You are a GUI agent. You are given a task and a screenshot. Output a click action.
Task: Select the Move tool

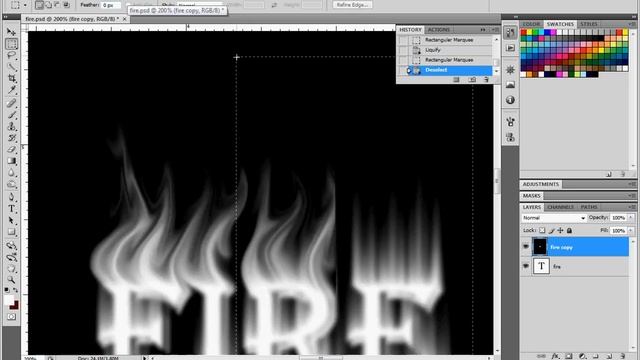click(x=11, y=32)
